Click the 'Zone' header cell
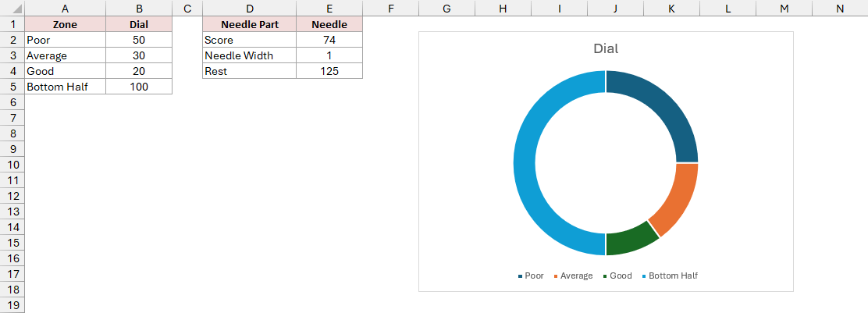Image resolution: width=868 pixels, height=313 pixels. pos(66,24)
